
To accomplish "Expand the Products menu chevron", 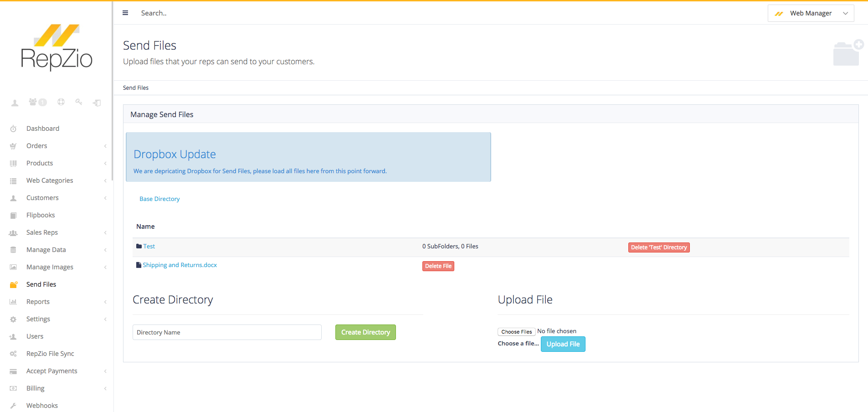I will coord(105,163).
